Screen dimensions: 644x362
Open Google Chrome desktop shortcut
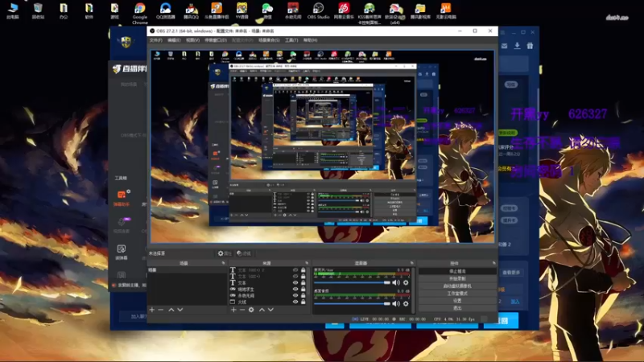[139, 14]
